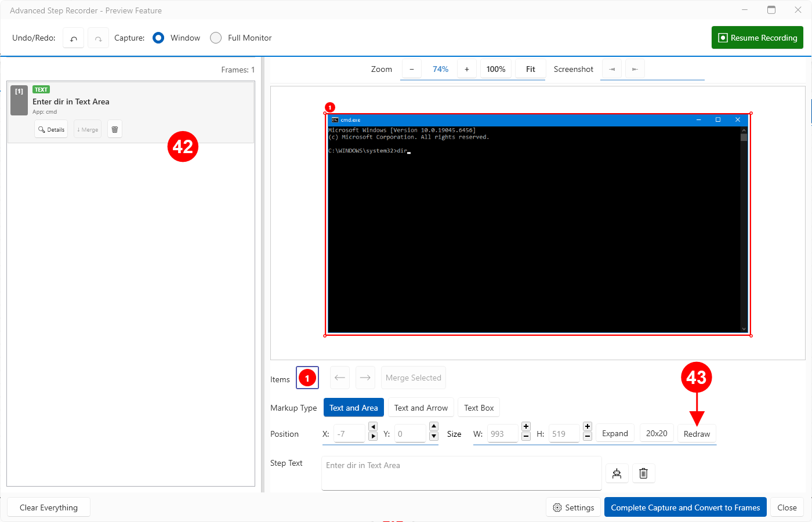The image size is (812, 522).
Task: Zoom in with the plus button
Action: point(467,69)
